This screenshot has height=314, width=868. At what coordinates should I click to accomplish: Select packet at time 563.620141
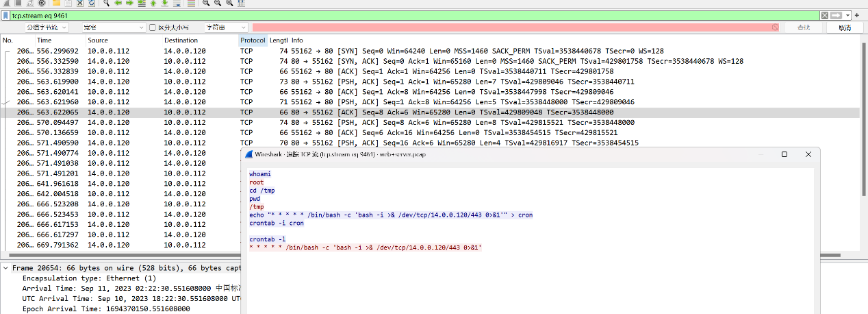pyautogui.click(x=429, y=92)
